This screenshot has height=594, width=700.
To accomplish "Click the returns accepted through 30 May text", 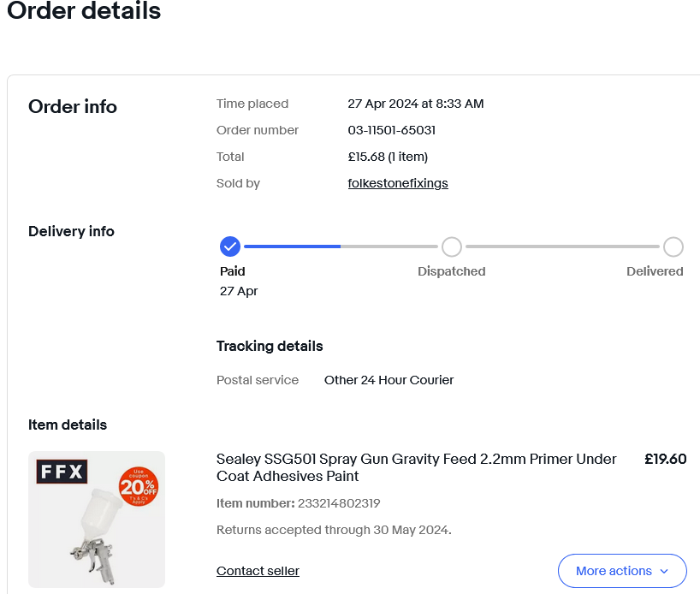I will (x=334, y=530).
